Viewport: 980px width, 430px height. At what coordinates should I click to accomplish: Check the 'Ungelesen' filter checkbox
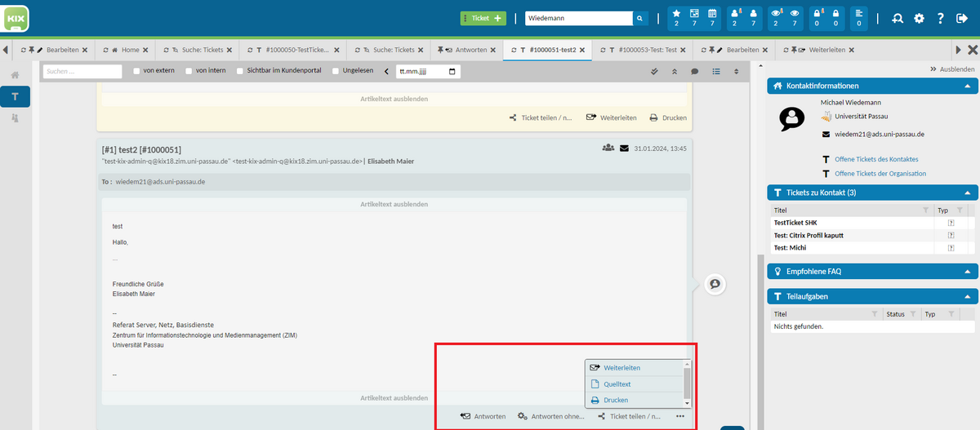point(336,72)
